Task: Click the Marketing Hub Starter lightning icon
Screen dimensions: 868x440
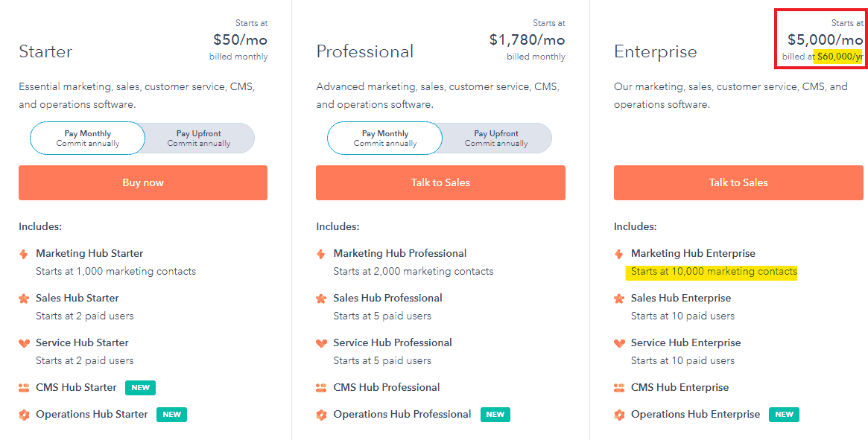Action: [23, 254]
